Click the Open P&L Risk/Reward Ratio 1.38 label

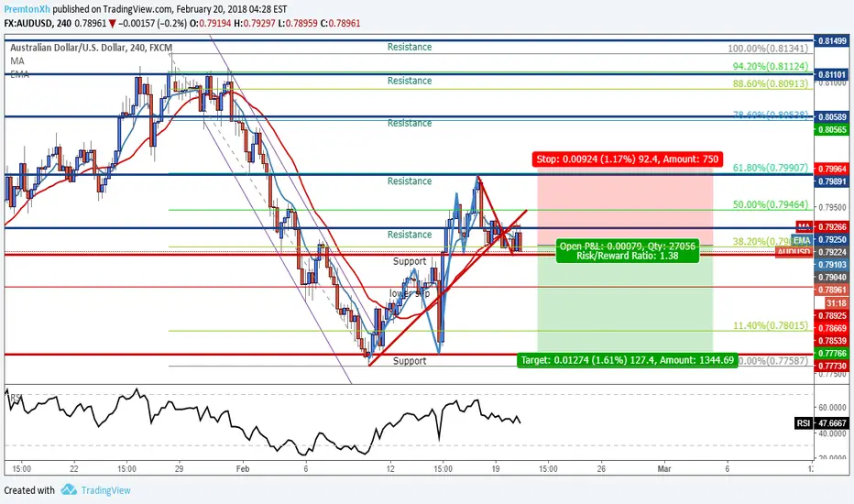pos(628,251)
